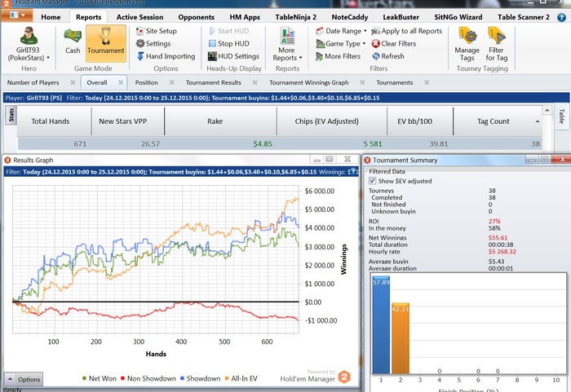This screenshot has width=571, height=392.
Task: Switch to Number of Players report tab
Action: [33, 82]
